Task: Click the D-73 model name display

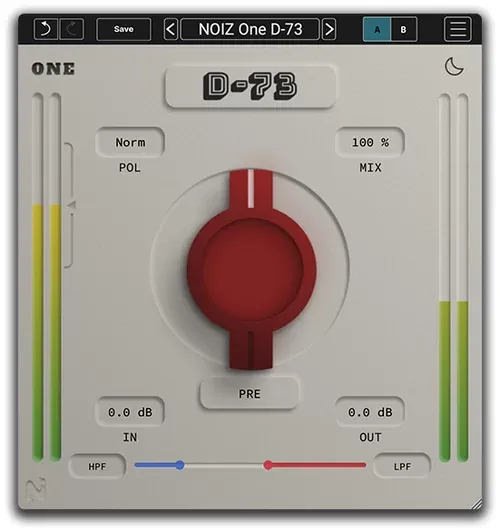Action: point(250,86)
